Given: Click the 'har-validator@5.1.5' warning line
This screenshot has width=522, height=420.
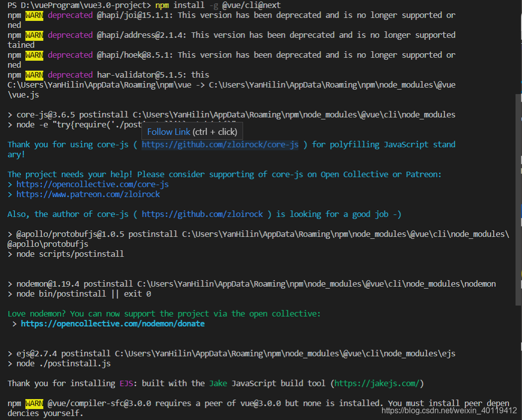Looking at the screenshot, I should click(109, 75).
